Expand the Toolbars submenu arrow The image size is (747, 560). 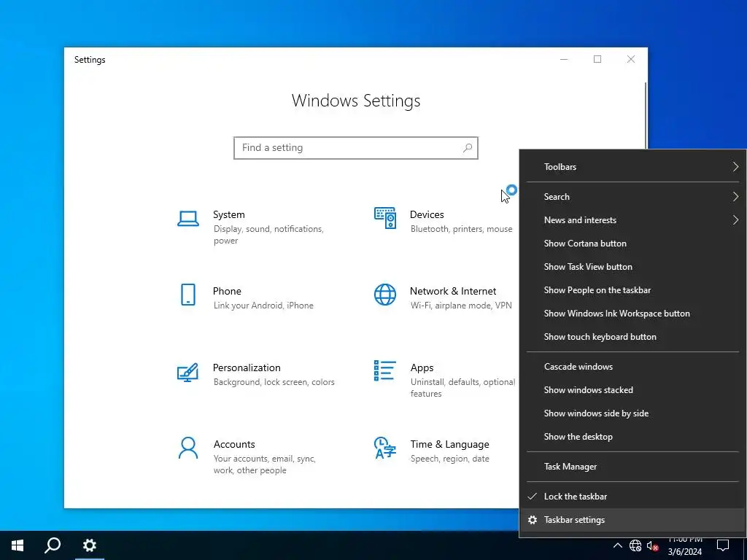(735, 167)
